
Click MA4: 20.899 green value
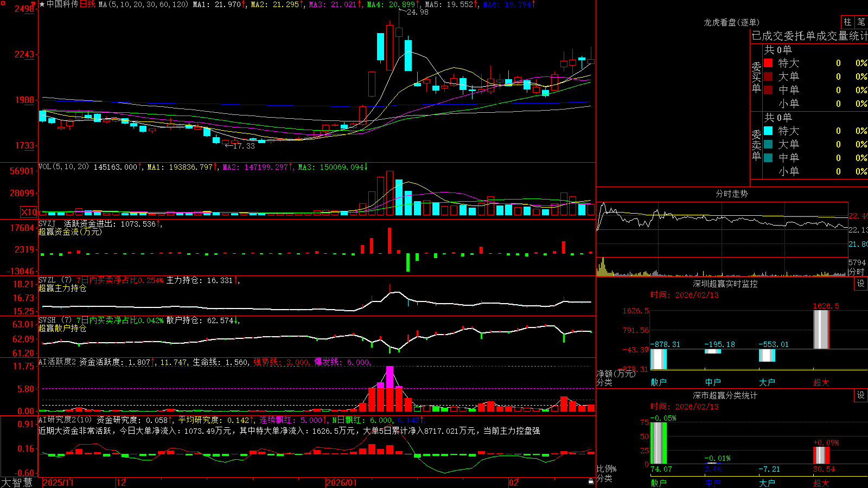click(393, 4)
